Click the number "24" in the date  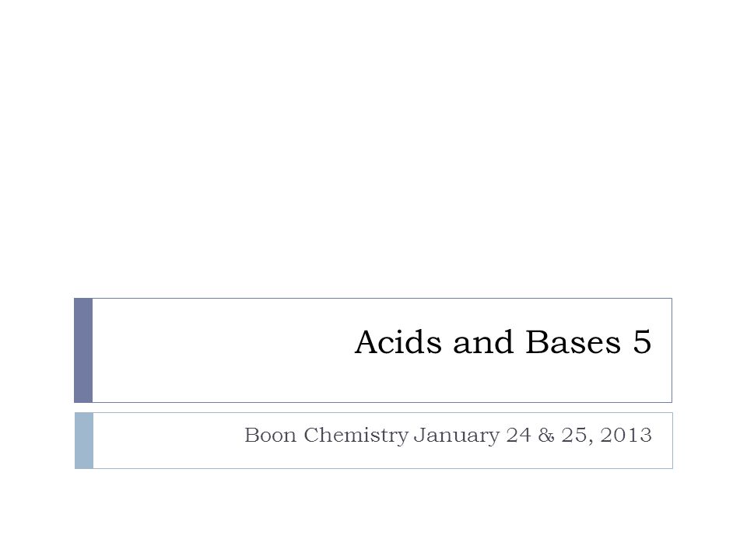[x=518, y=436]
